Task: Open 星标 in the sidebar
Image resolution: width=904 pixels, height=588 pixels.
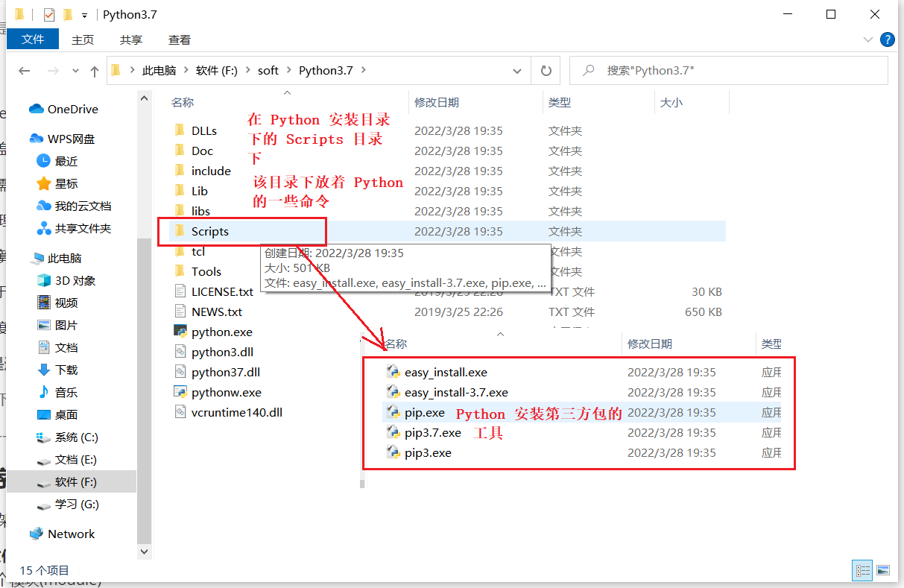Action: [66, 183]
